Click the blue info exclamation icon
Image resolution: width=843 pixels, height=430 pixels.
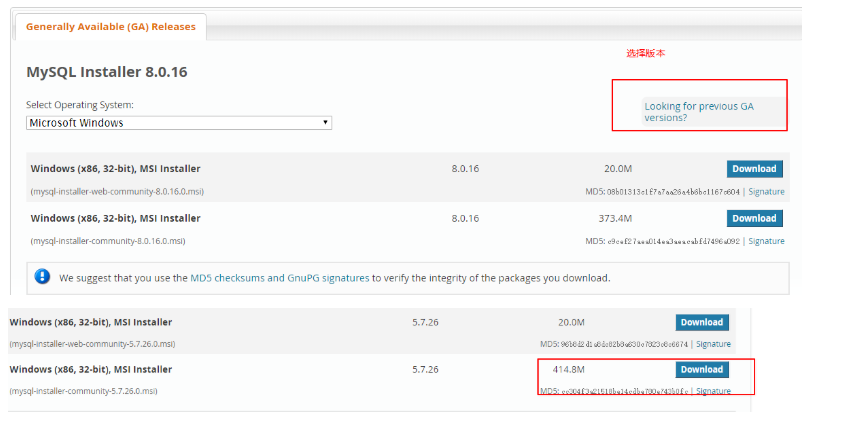click(x=42, y=277)
